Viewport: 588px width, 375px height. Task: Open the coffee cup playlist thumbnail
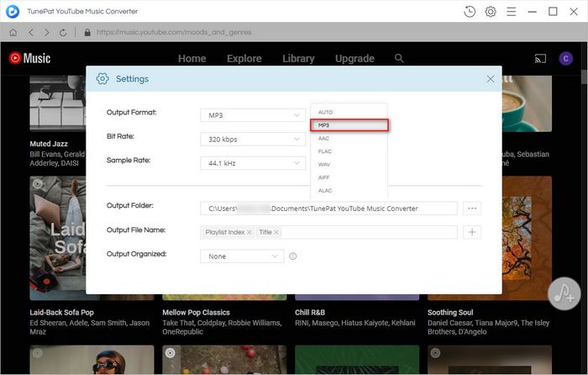click(x=527, y=103)
